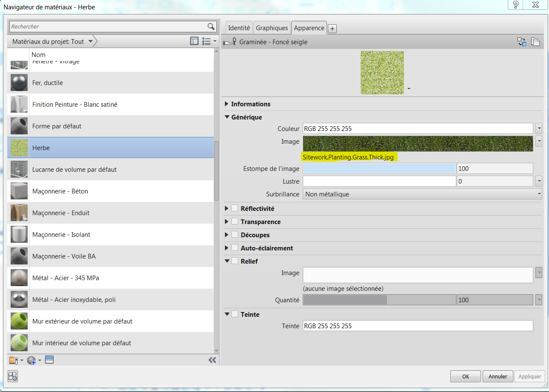549x392 pixels.
Task: Click the OK button
Action: pos(466,376)
